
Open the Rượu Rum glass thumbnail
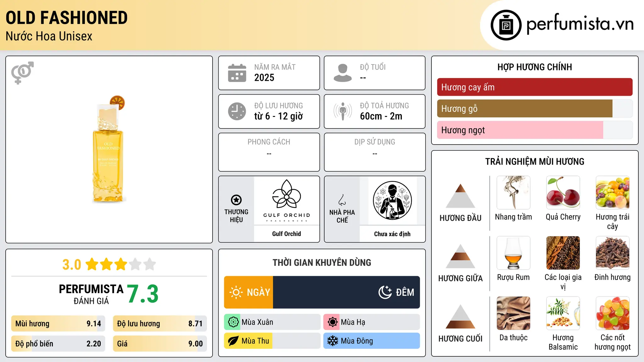click(x=514, y=253)
